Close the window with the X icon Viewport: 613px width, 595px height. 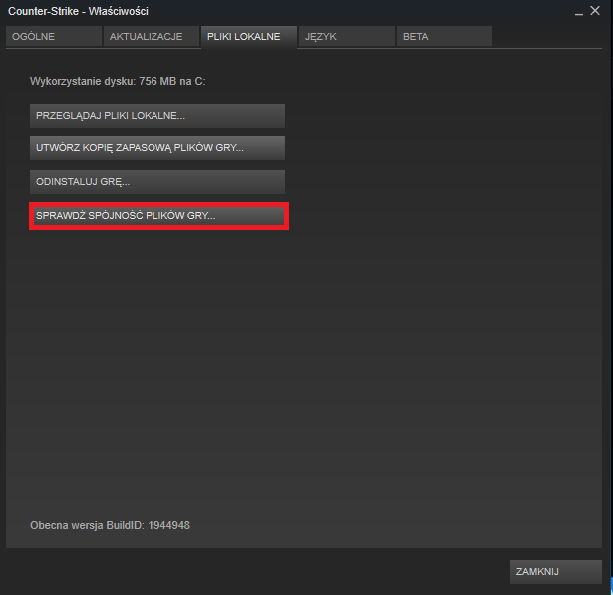[600, 11]
